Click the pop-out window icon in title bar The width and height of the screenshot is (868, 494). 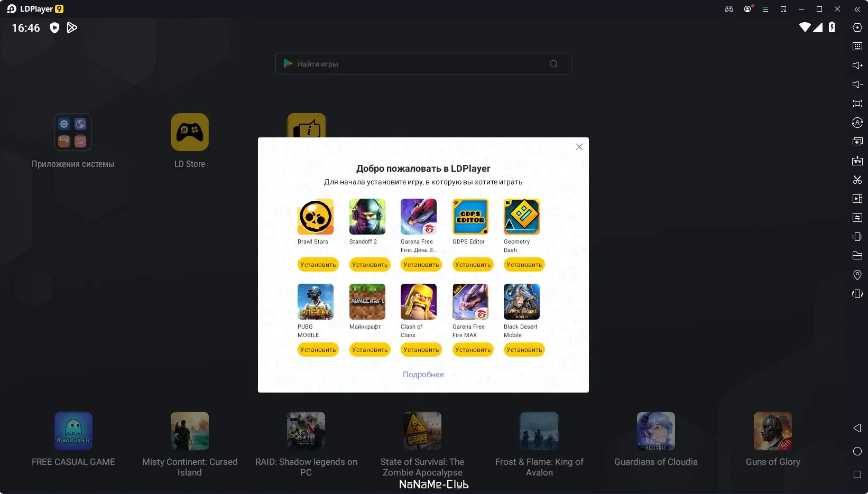point(783,9)
